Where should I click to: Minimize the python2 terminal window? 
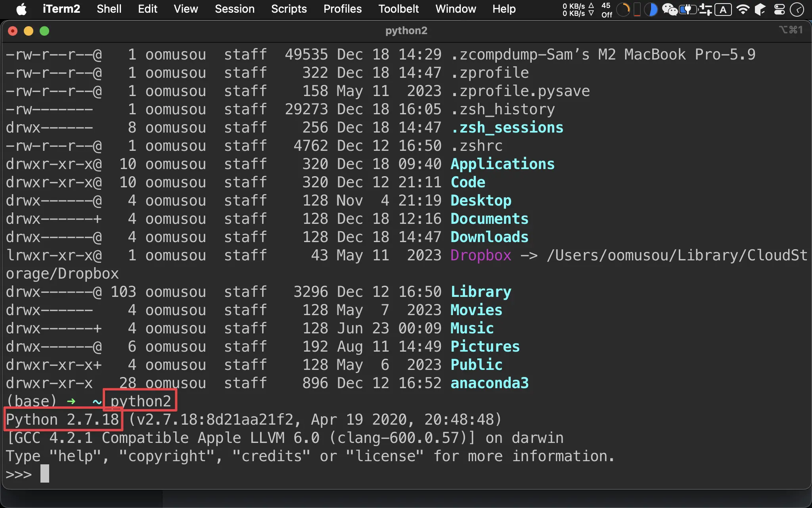29,31
